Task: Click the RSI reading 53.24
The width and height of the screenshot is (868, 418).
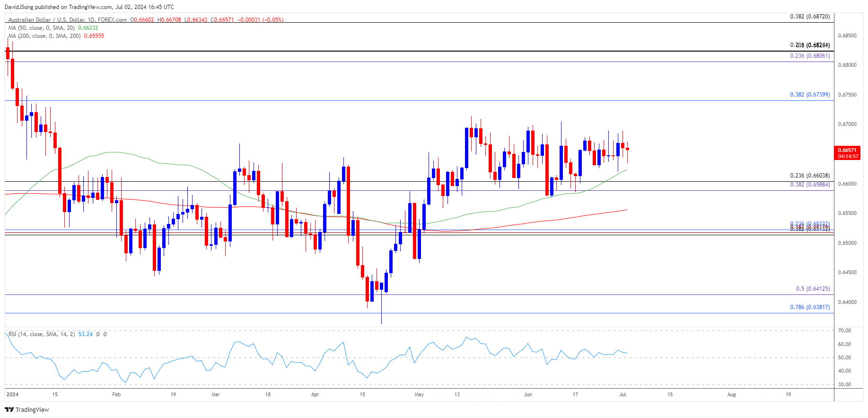Action: pyautogui.click(x=86, y=334)
